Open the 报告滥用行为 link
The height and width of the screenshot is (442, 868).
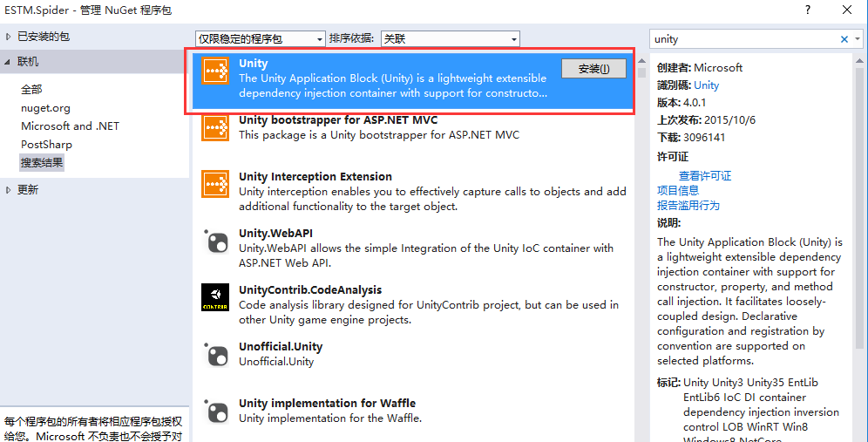click(688, 206)
